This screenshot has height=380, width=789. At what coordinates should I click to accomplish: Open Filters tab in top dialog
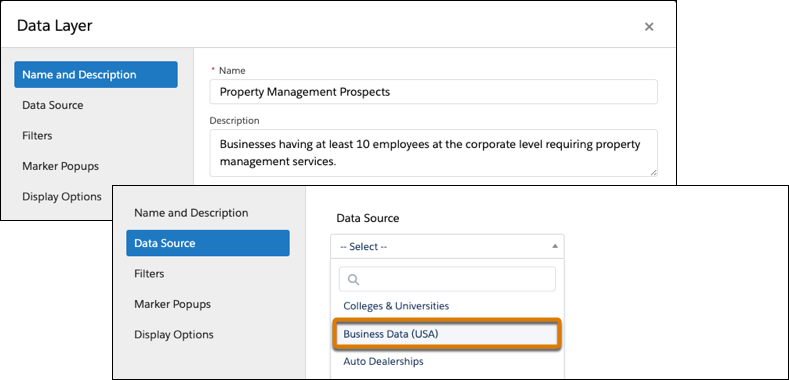[37, 136]
